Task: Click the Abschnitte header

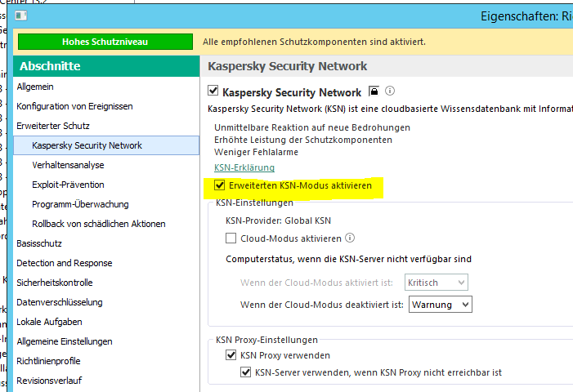Action: pyautogui.click(x=106, y=66)
